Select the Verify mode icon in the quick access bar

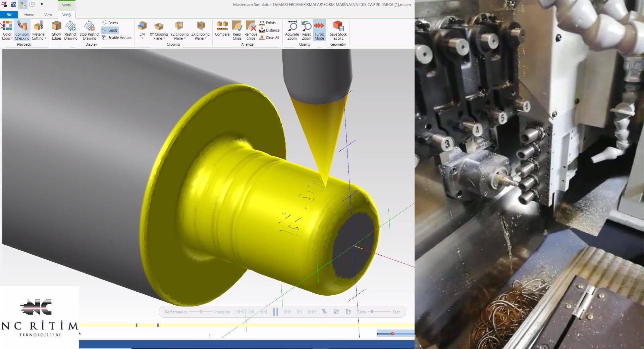click(x=23, y=4)
